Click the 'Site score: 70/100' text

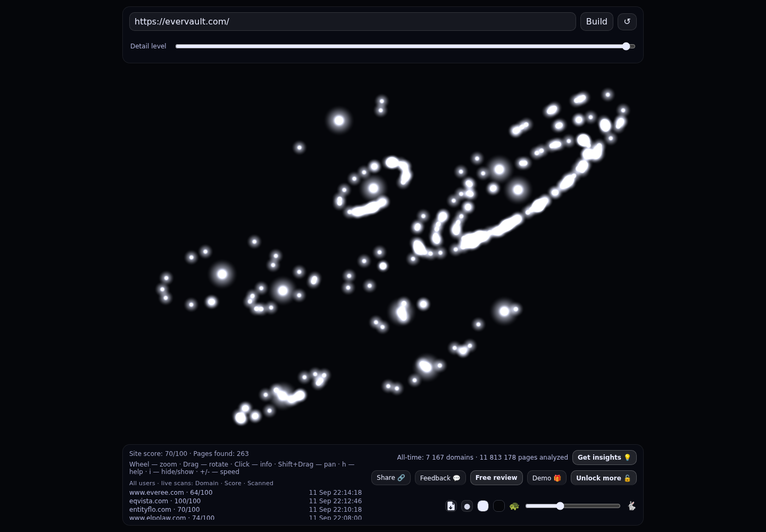(158, 454)
